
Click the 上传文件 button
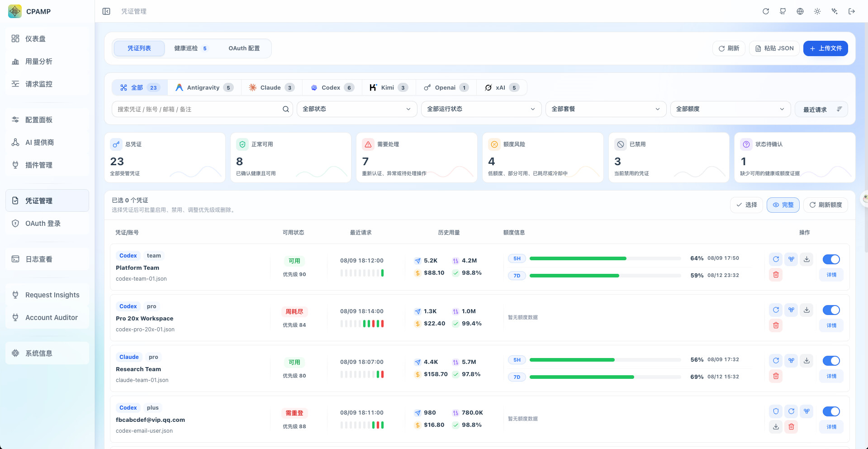tap(825, 48)
